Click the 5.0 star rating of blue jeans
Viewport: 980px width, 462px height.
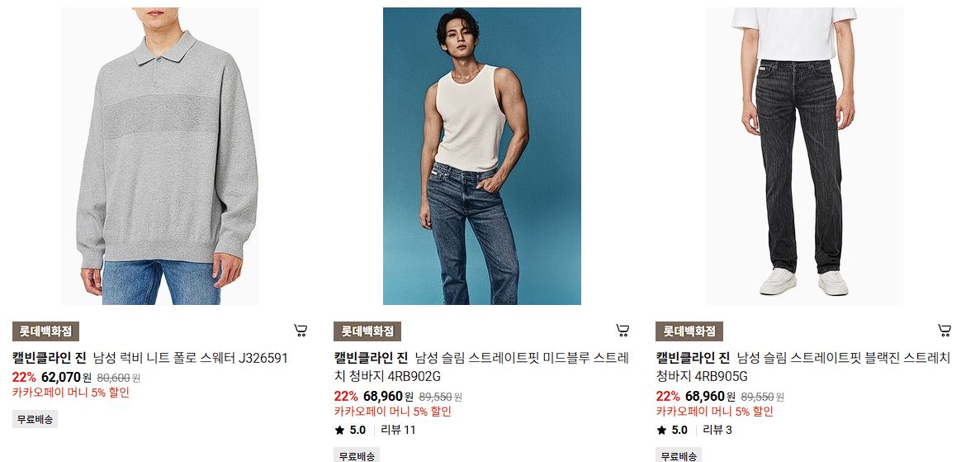[351, 430]
